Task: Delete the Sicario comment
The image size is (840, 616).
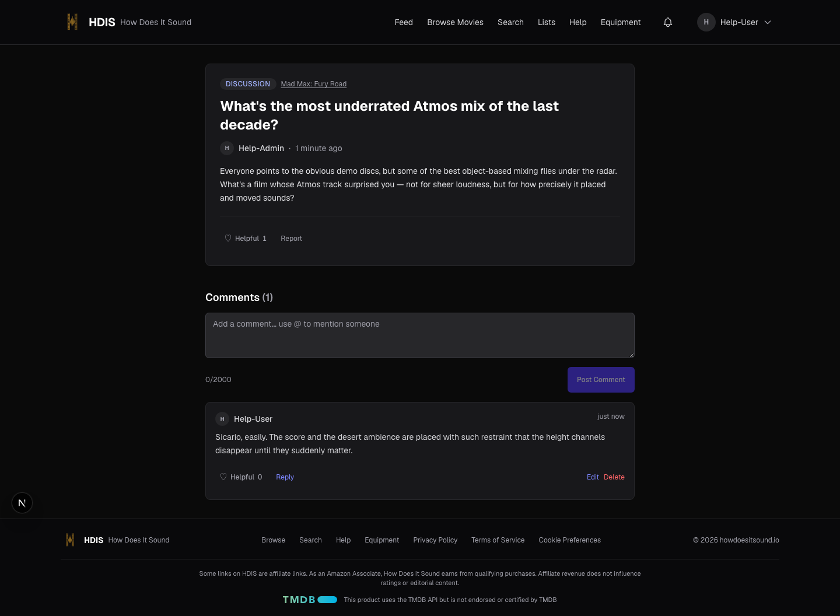Action: pos(614,477)
